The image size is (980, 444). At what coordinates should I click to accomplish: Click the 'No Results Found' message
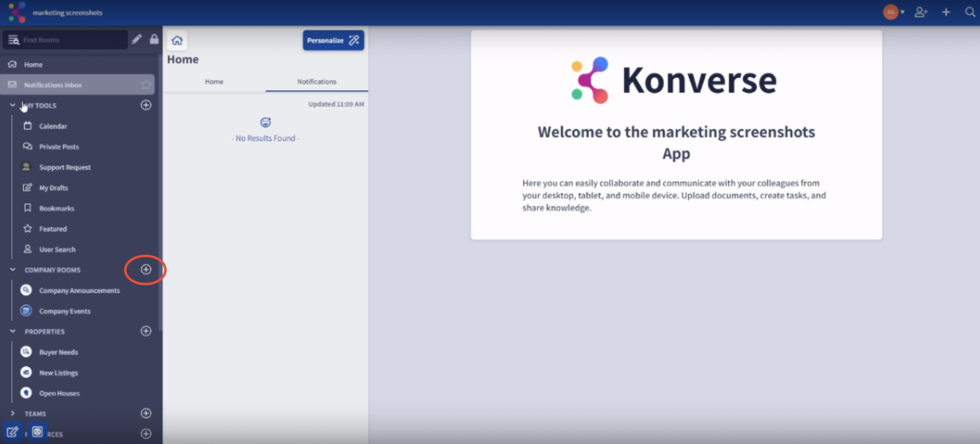pos(266,138)
